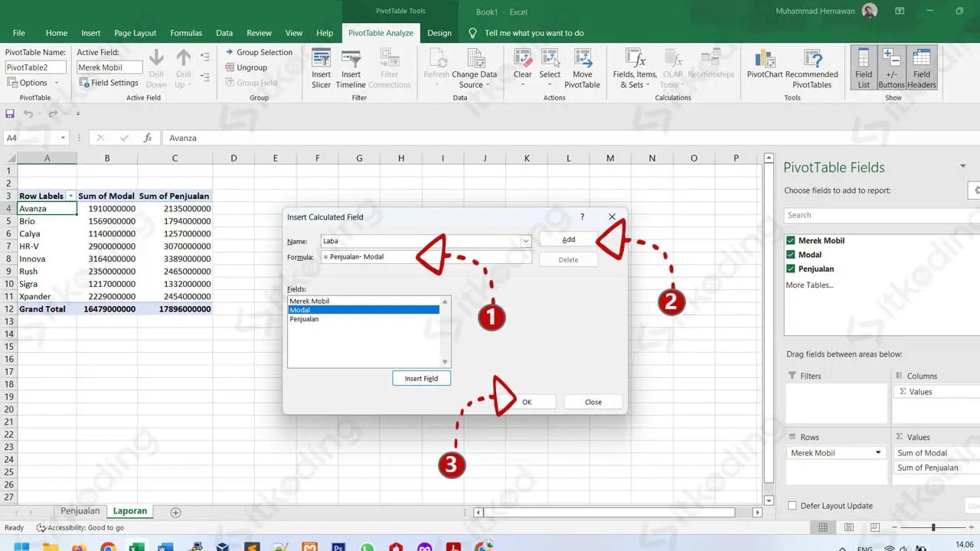Open Field Settings
This screenshot has height=551, width=980.
point(109,83)
